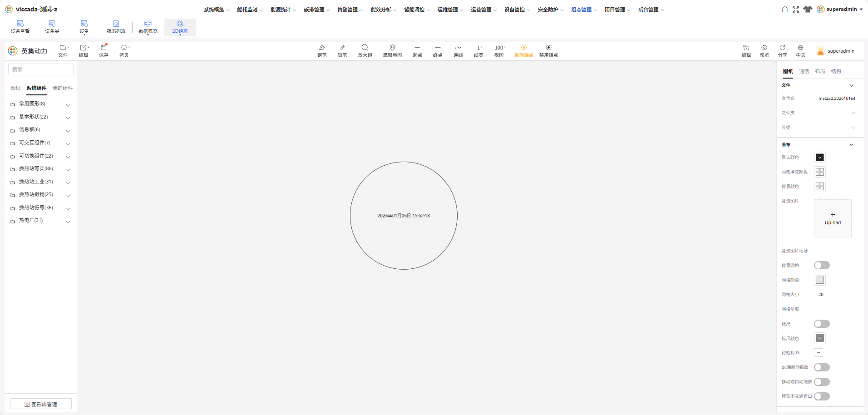
Task: Switch to the 通信 tab
Action: pyautogui.click(x=804, y=71)
